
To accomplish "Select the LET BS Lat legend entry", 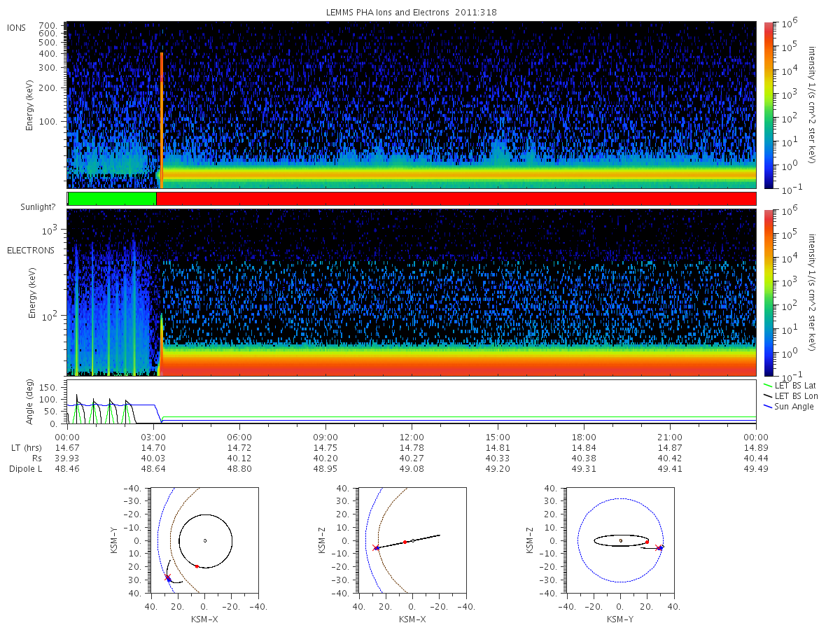I will point(790,385).
